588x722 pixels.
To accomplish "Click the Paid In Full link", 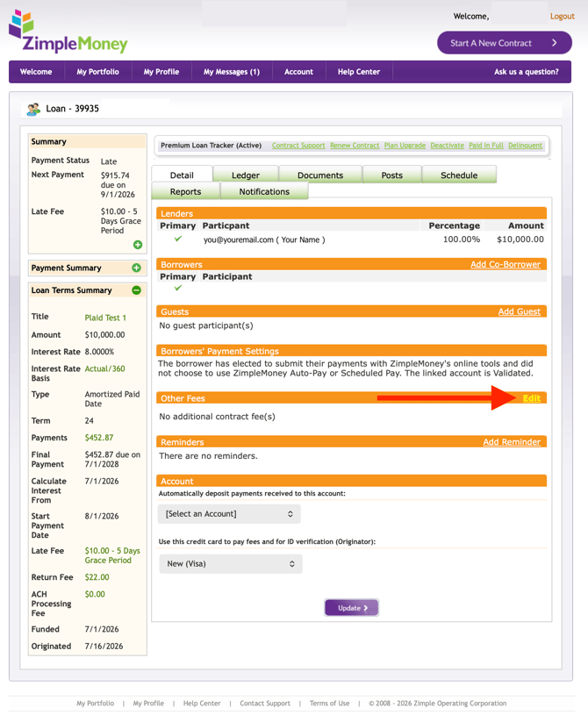I will (486, 145).
